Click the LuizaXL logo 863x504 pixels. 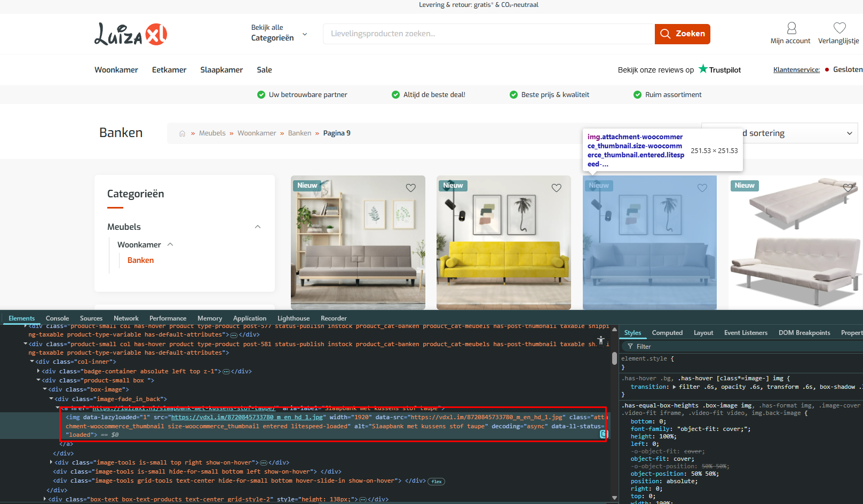pyautogui.click(x=131, y=34)
